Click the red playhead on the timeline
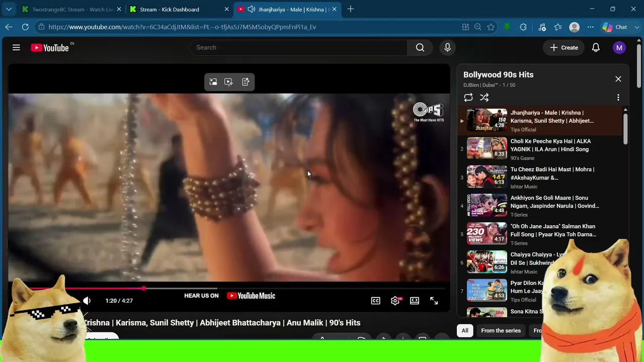 tap(143, 289)
